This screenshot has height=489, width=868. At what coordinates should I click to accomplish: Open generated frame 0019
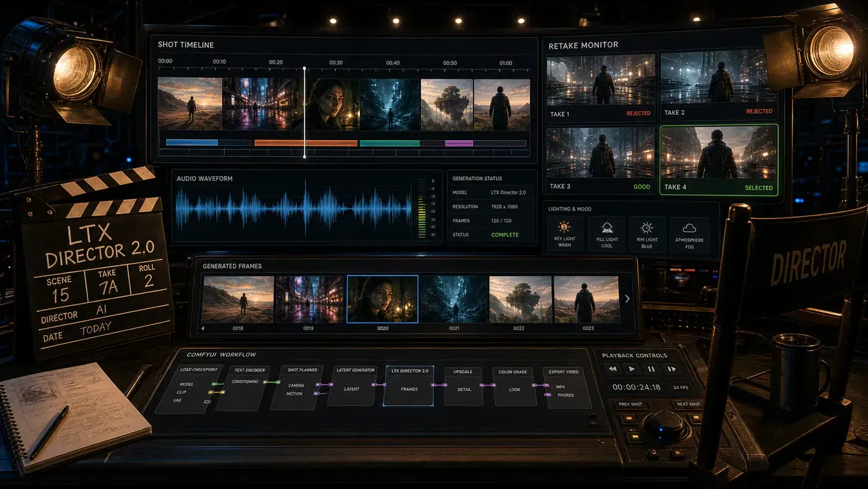click(309, 299)
